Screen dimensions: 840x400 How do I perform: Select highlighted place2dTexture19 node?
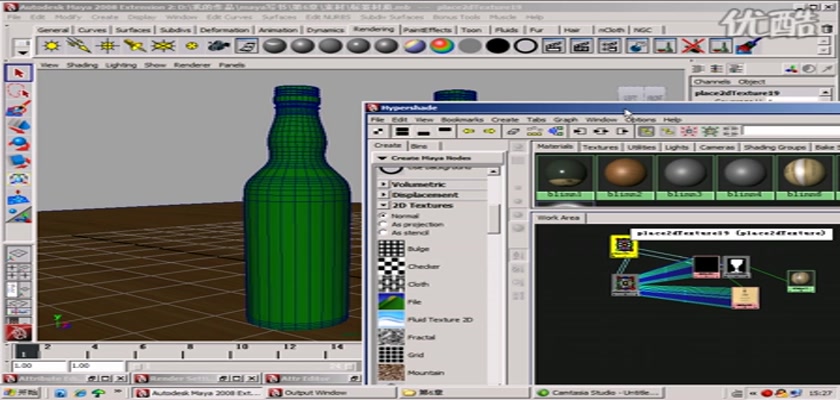[x=624, y=246]
